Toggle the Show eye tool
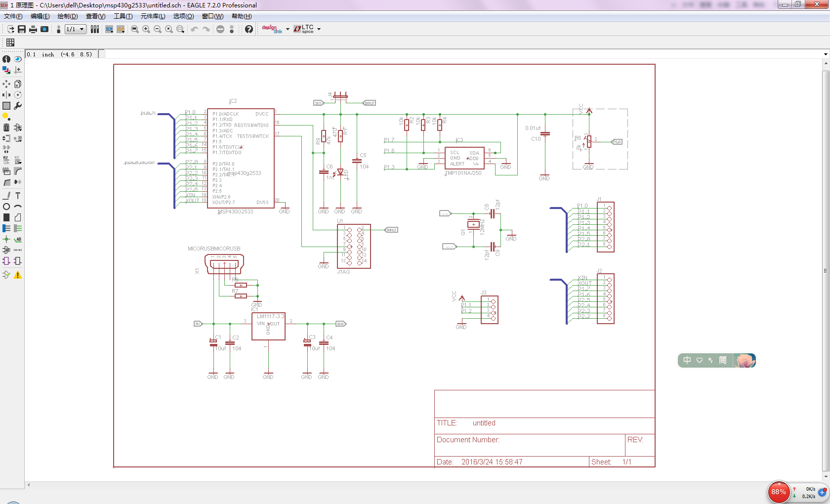The image size is (830, 504). [18, 59]
